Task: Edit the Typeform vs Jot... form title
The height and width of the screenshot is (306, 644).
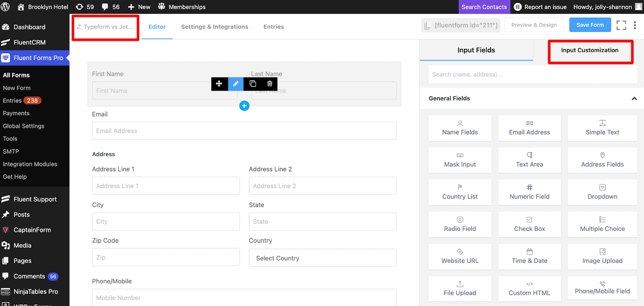Action: point(105,27)
